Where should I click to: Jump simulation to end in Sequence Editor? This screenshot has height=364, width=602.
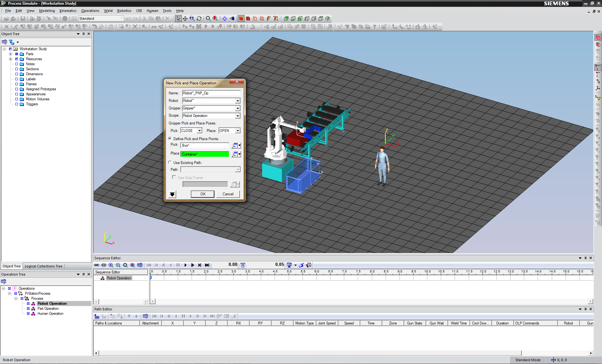[207, 265]
